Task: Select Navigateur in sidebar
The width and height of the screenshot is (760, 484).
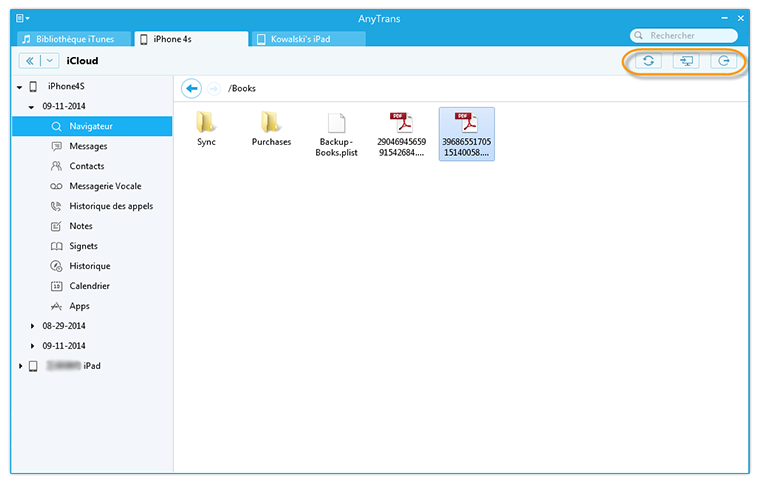Action: (92, 126)
